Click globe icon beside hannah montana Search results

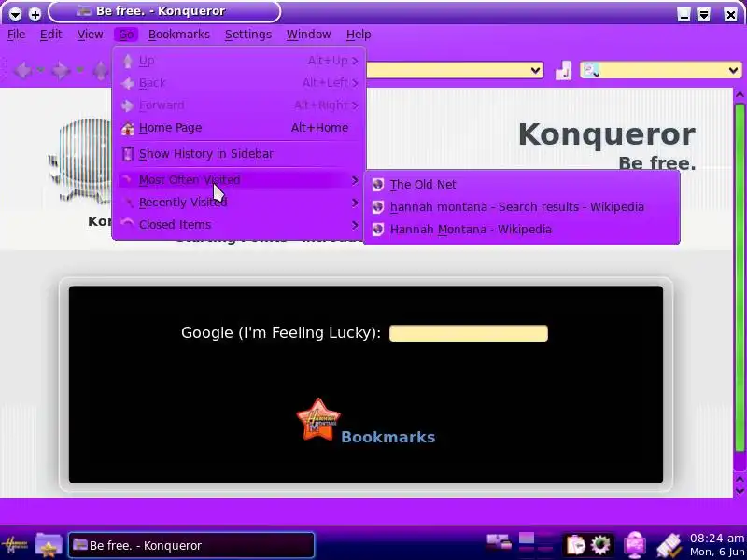pos(378,207)
